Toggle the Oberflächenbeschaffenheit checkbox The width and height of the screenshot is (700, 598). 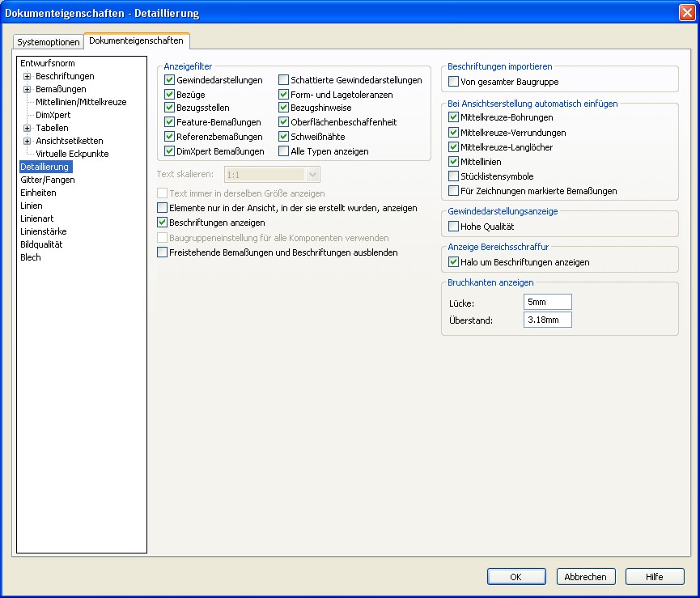click(283, 122)
